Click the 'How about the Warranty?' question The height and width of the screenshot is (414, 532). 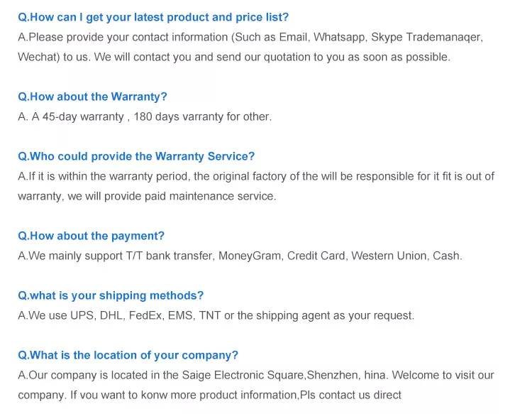point(92,97)
